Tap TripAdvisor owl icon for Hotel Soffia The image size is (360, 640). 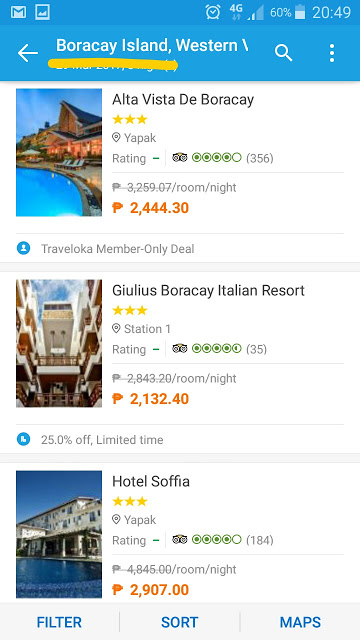click(180, 540)
